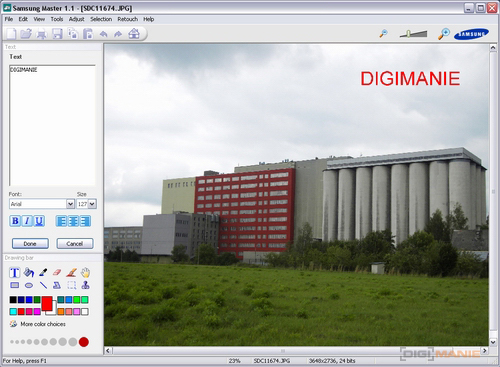Click the Samsung logo in toolbar

point(471,34)
